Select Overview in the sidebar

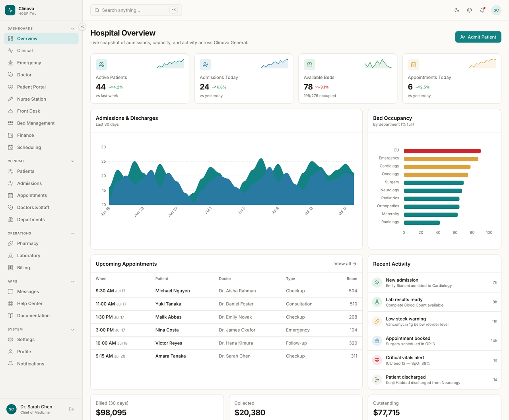coord(41,39)
